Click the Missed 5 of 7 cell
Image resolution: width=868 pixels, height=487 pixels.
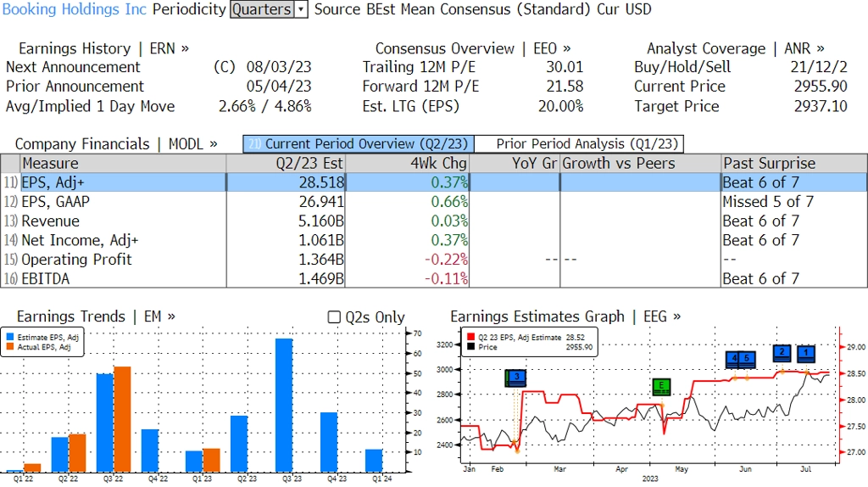pos(768,202)
